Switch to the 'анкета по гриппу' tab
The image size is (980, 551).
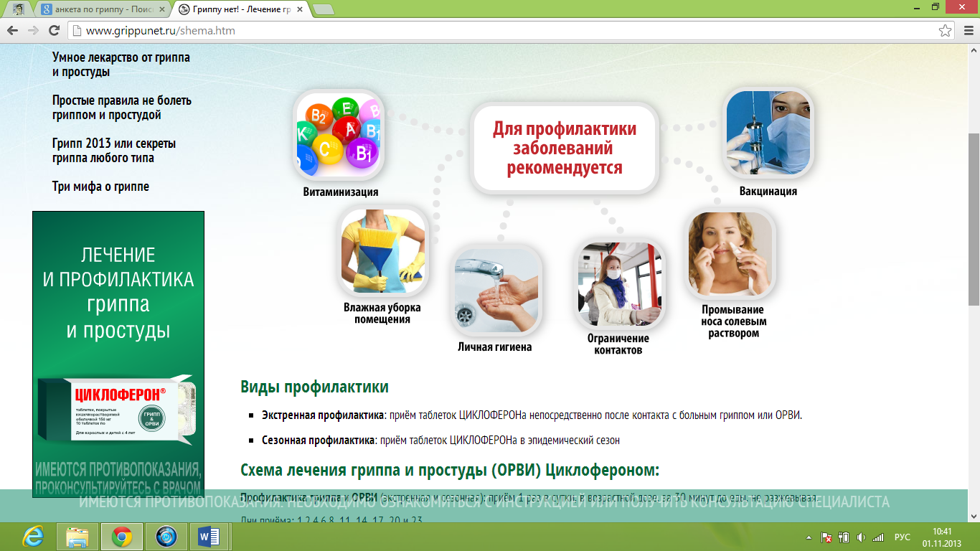103,9
